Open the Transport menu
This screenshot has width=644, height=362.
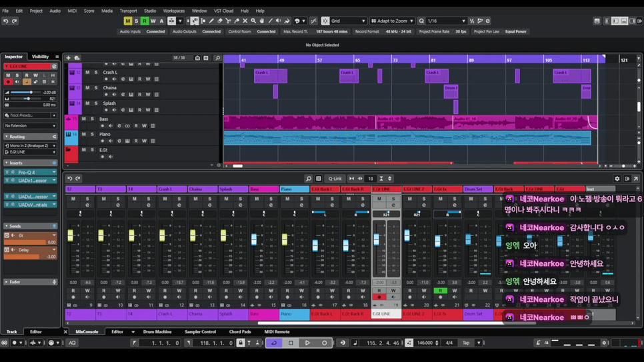[x=128, y=11]
